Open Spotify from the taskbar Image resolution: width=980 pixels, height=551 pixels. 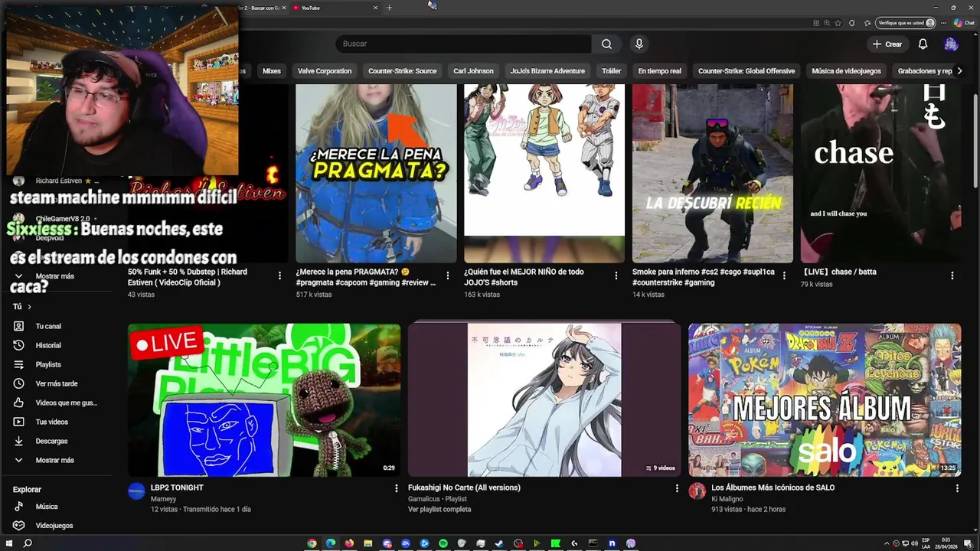[443, 543]
